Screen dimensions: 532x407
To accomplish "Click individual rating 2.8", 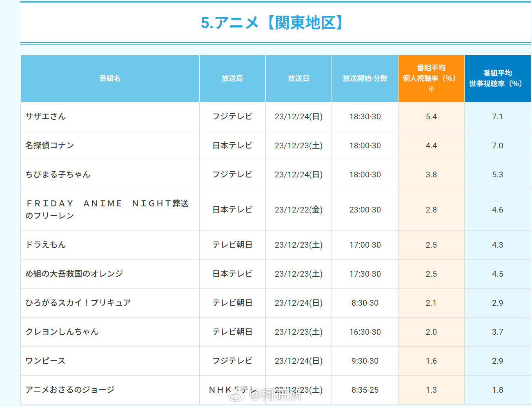I will click(431, 210).
